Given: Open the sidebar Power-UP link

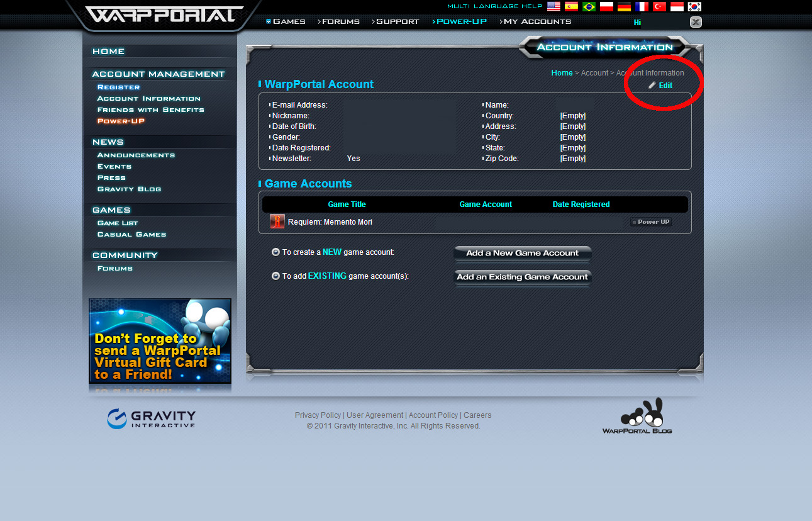Looking at the screenshot, I should pos(121,121).
